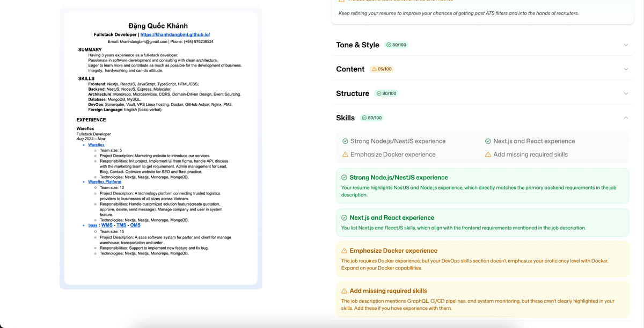Click the Content 65/100 warning badge
Viewport: 644px width, 328px height.
tap(381, 69)
